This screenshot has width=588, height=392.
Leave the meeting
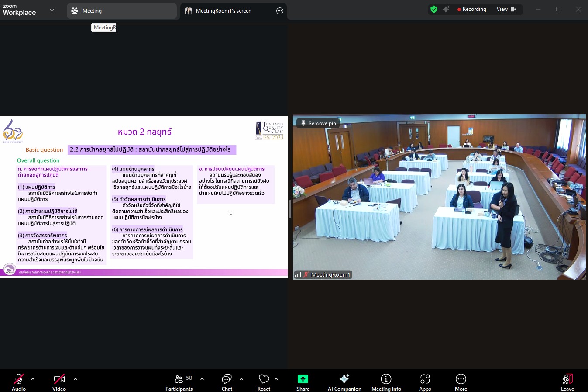coord(567,381)
